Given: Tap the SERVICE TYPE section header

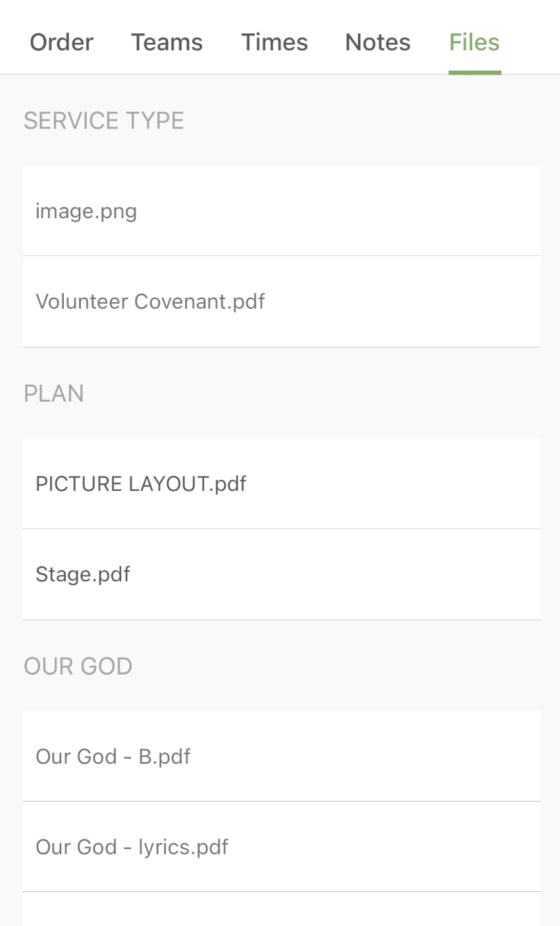Looking at the screenshot, I should [104, 121].
